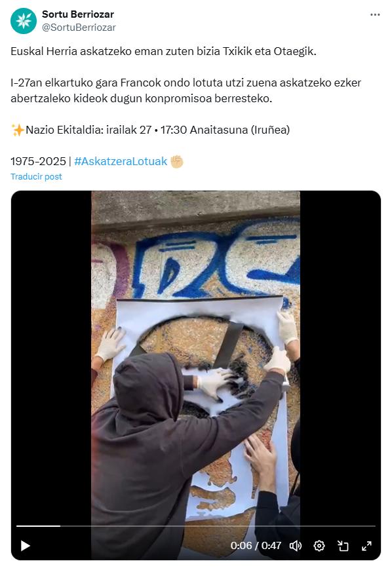
Task: Click Traducir post link
Action: pos(36,176)
